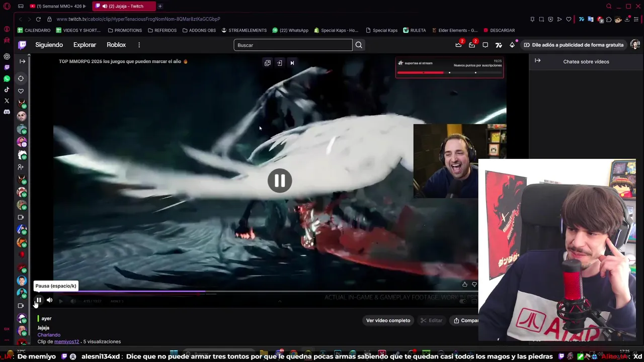The height and width of the screenshot is (362, 644).
Task: Open Elder Elements bookmark
Action: (x=454, y=30)
